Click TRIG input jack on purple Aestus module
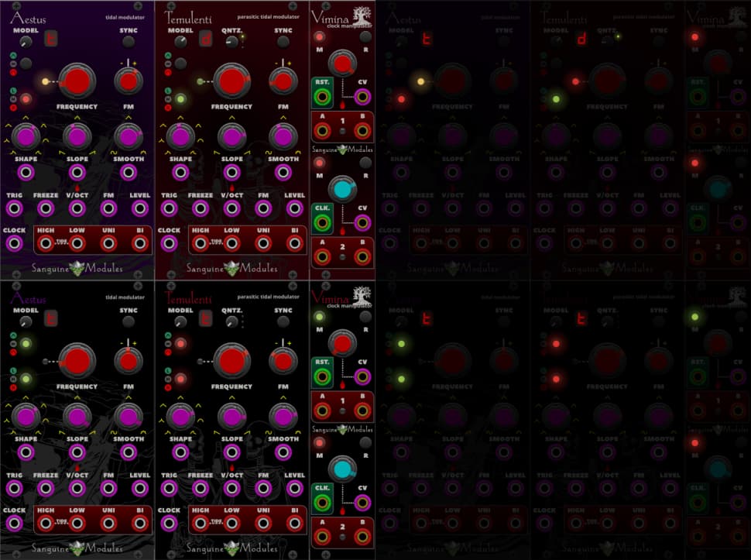The height and width of the screenshot is (560, 751). pyautogui.click(x=15, y=208)
